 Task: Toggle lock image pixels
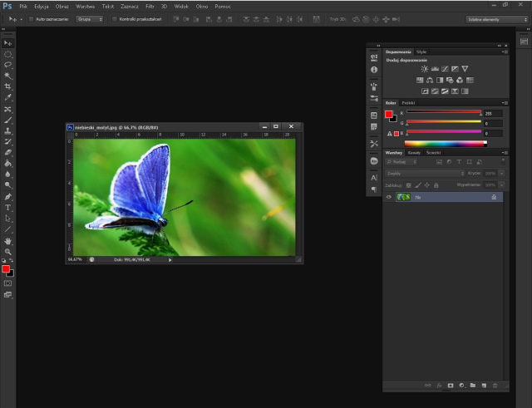[x=418, y=185]
